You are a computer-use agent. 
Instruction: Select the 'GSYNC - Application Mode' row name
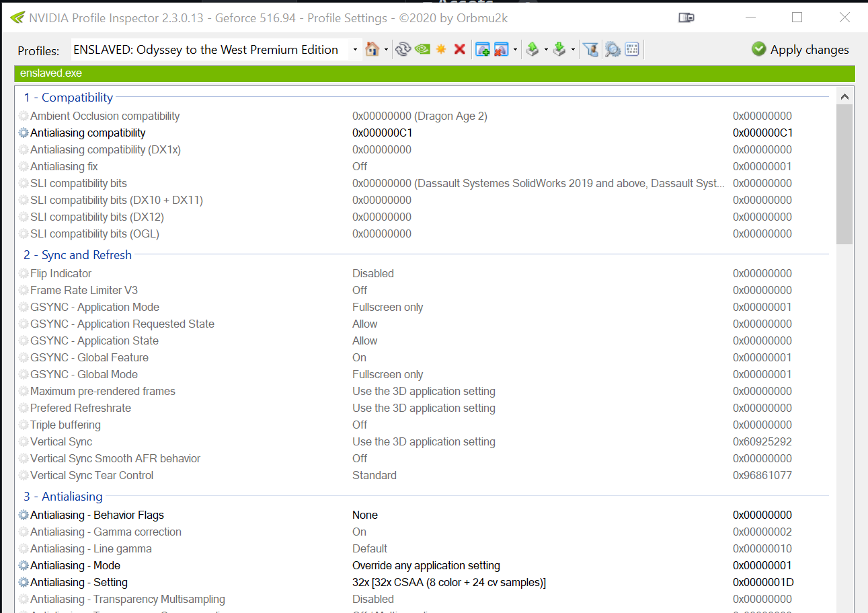(x=95, y=308)
